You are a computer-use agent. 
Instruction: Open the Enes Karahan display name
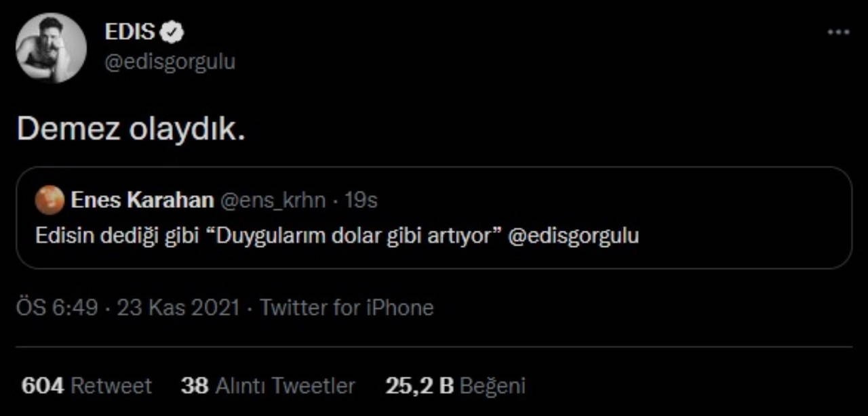coord(141,201)
